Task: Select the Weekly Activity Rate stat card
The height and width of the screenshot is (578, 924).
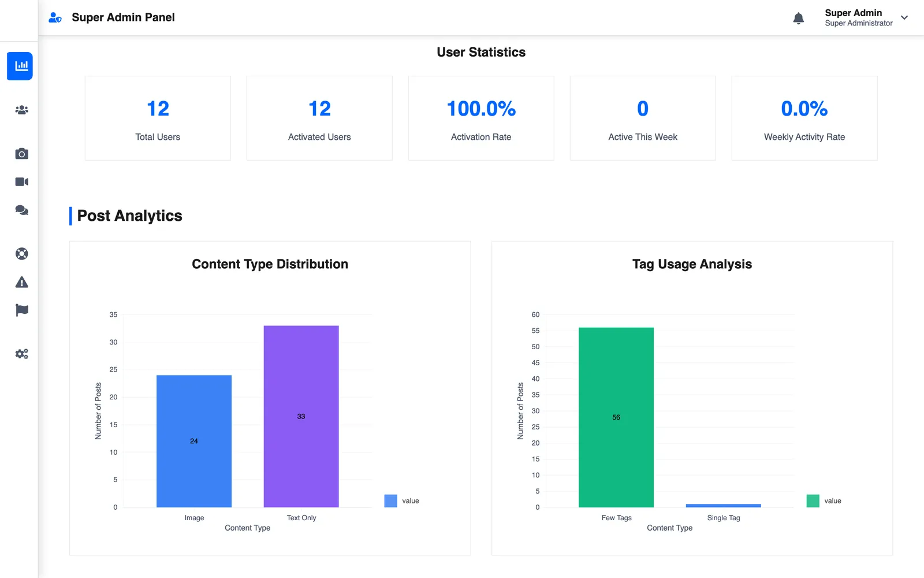Action: click(x=804, y=118)
